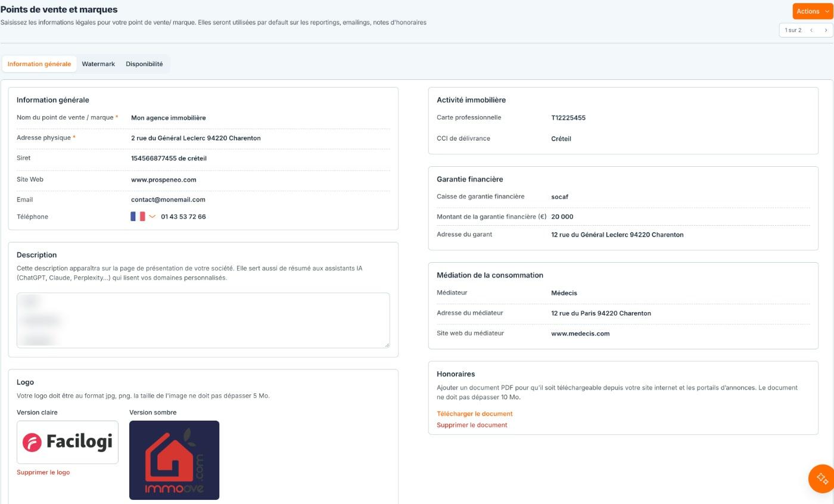Open the Disponibilité tab

(144, 64)
